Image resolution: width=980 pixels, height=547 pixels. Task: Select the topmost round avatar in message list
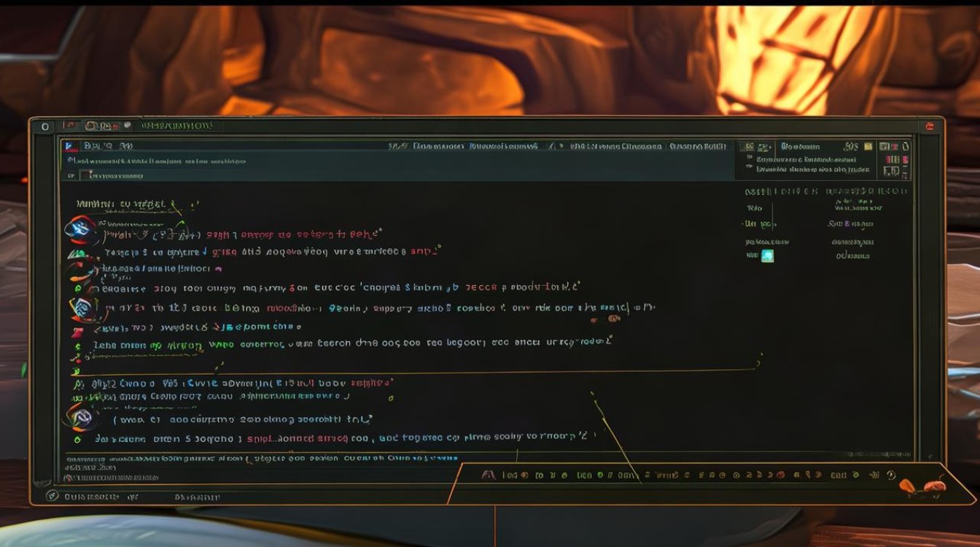pyautogui.click(x=80, y=229)
